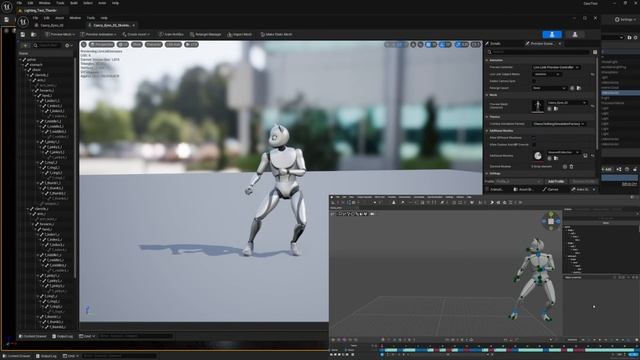This screenshot has width=640, height=360.
Task: Click the green add button in the skeleton tree
Action: [x=25, y=45]
